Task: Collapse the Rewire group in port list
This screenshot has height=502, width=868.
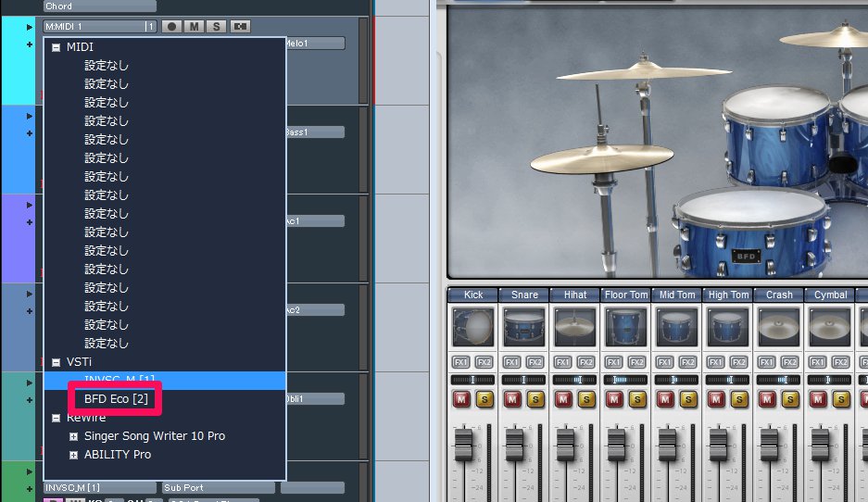Action: 56,419
